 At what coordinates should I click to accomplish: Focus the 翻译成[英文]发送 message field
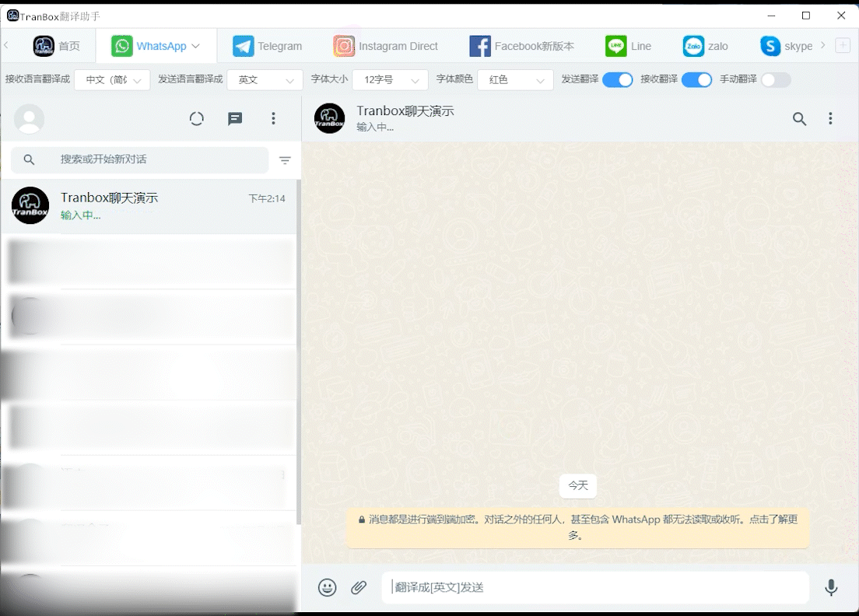click(x=595, y=587)
